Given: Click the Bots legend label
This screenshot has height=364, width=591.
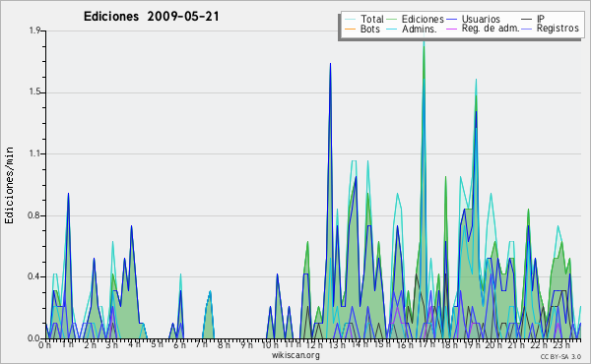Looking at the screenshot, I should tap(370, 29).
